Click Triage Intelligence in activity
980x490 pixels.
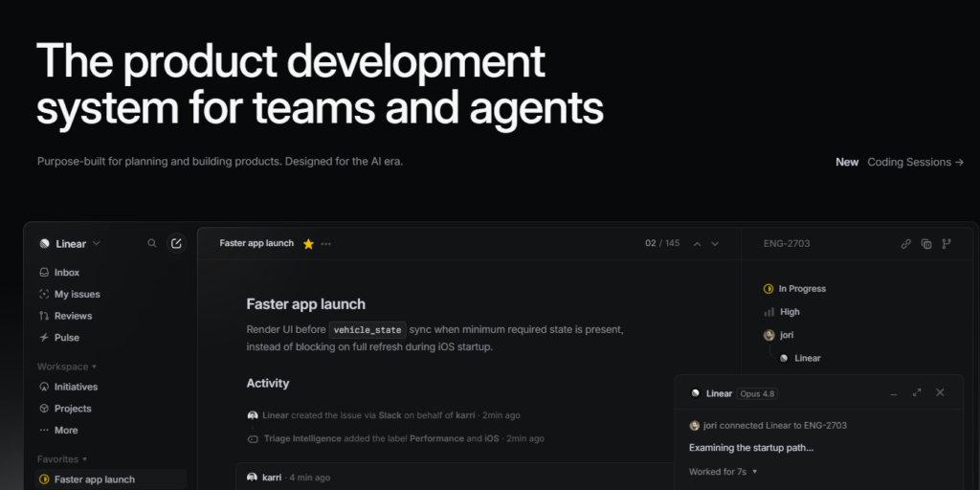click(302, 438)
